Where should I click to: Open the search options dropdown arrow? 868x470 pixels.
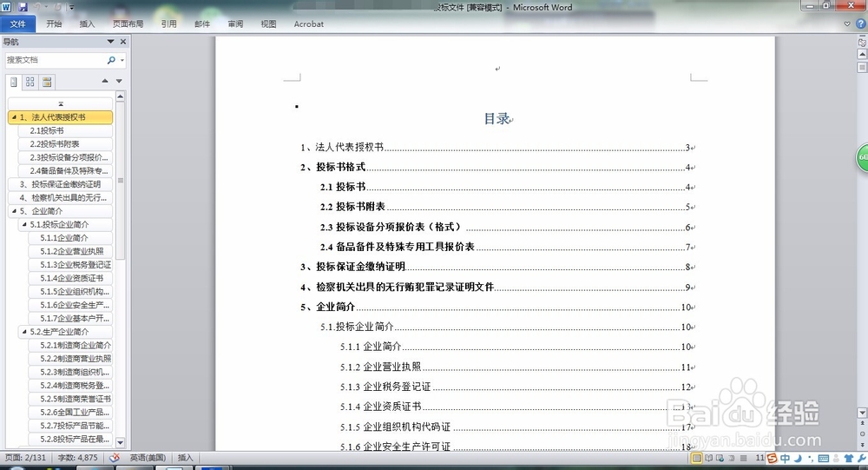point(122,60)
